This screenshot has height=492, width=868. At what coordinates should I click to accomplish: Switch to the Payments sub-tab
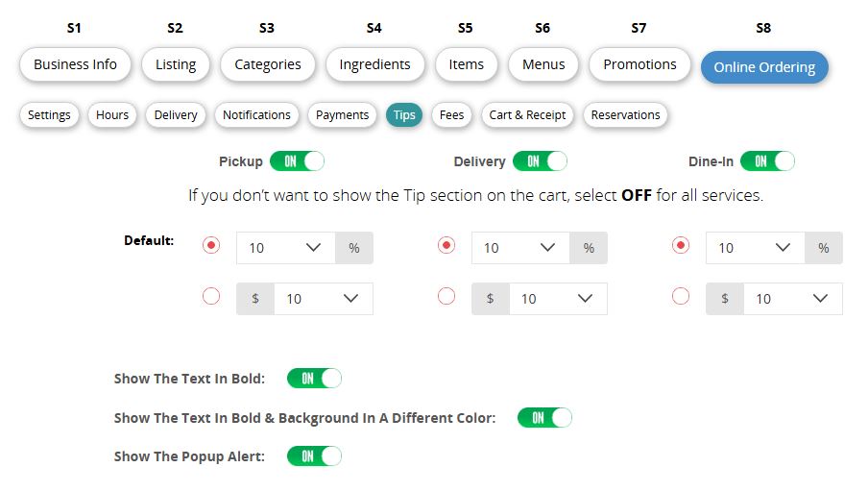[342, 115]
